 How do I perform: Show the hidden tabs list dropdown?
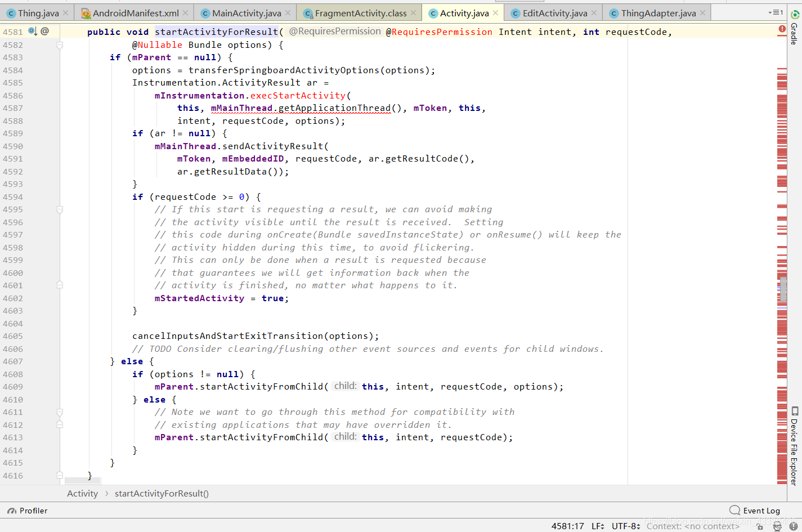[776, 12]
